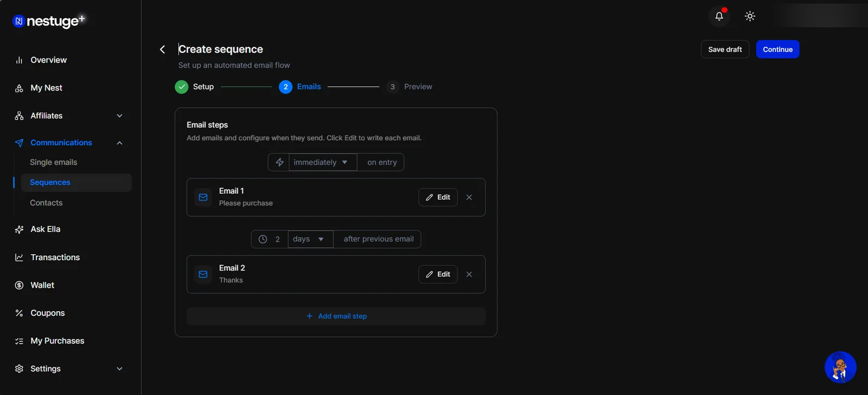Expand the Affiliates menu chevron
This screenshot has height=395, width=868.
119,115
